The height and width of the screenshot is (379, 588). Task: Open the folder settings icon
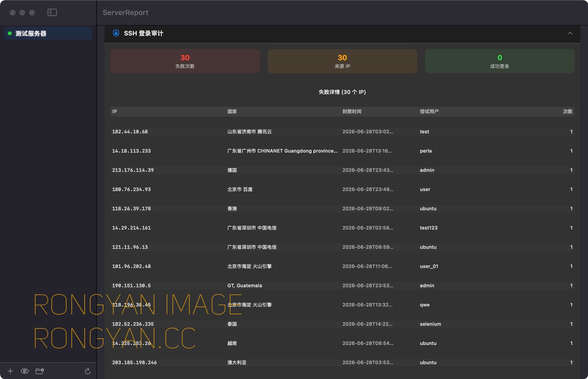40,371
